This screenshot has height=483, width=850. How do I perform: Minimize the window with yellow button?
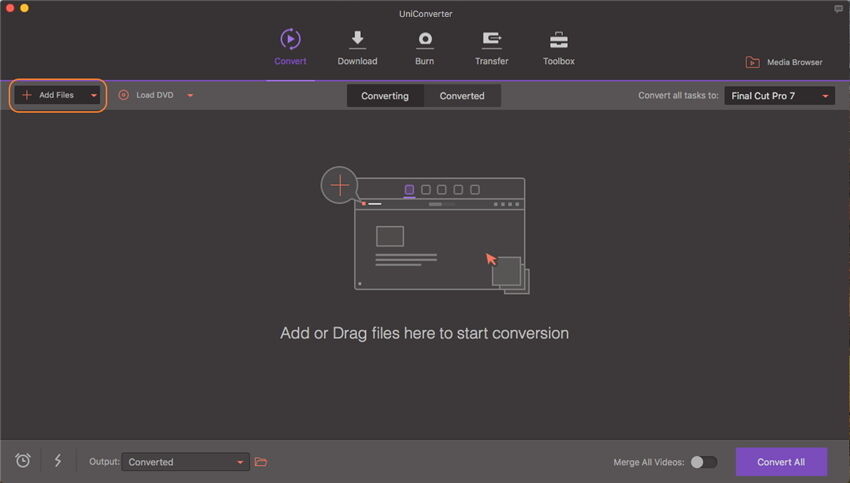[x=24, y=8]
